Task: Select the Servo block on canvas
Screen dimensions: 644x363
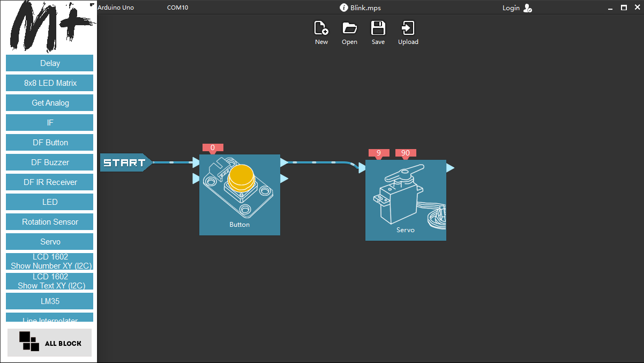Action: (x=406, y=200)
